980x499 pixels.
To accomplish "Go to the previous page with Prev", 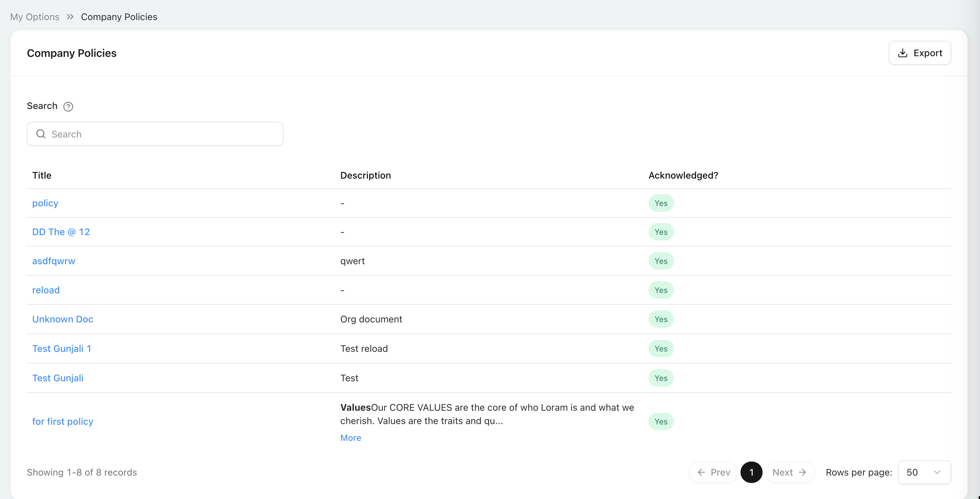I will [713, 472].
